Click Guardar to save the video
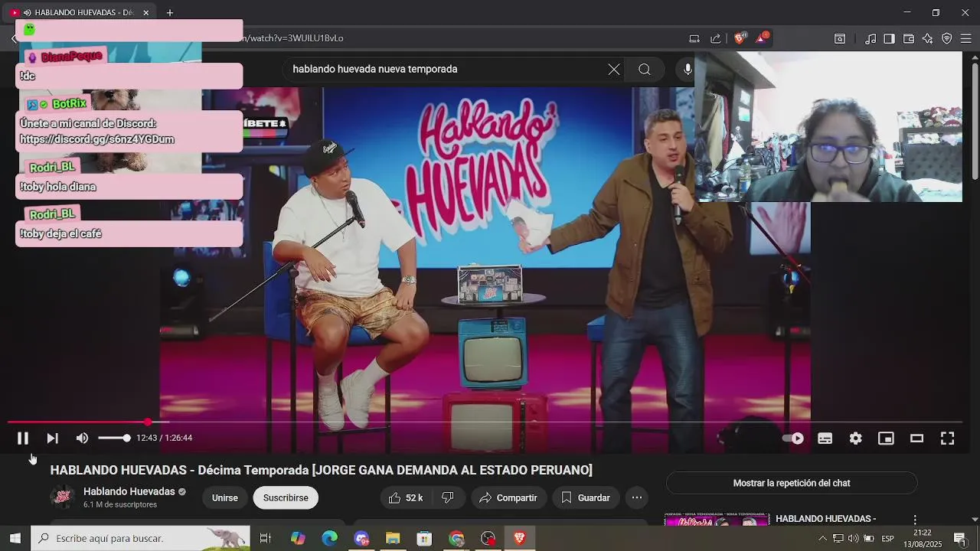Viewport: 980px width, 551px height. click(x=586, y=497)
